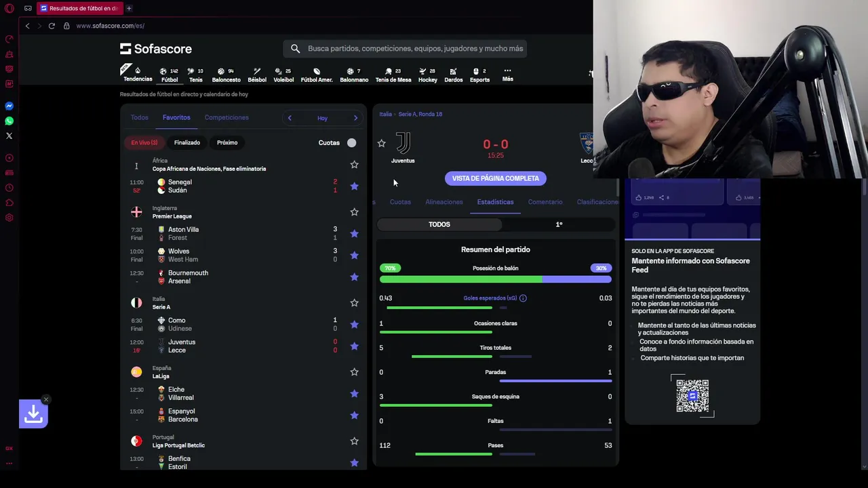Select the Tenis sport category
This screenshot has width=868, height=488.
195,75
